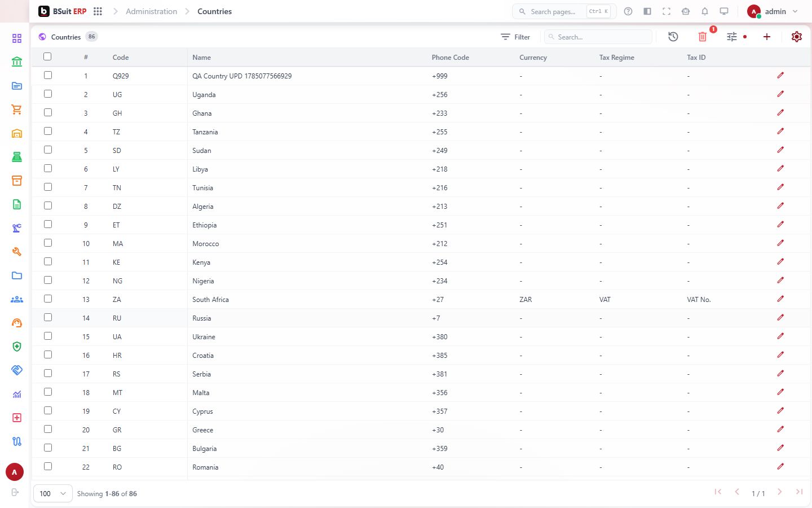Screen dimensions: 812x508
Task: Open notifications bell icon
Action: [x=705, y=11]
